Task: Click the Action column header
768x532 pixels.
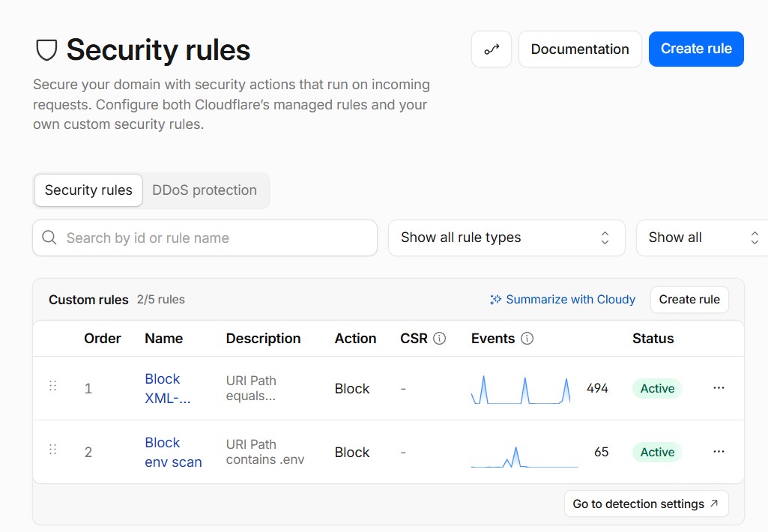Action: point(355,339)
